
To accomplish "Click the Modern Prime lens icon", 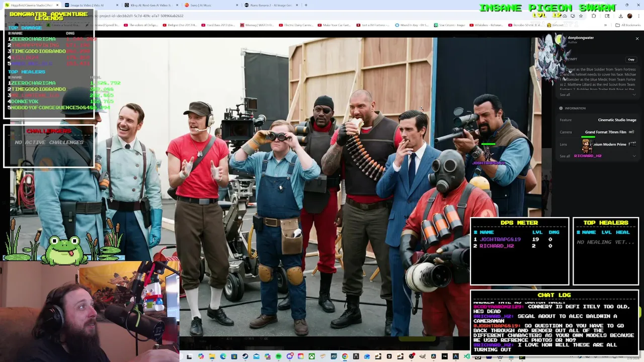I will coord(632,144).
